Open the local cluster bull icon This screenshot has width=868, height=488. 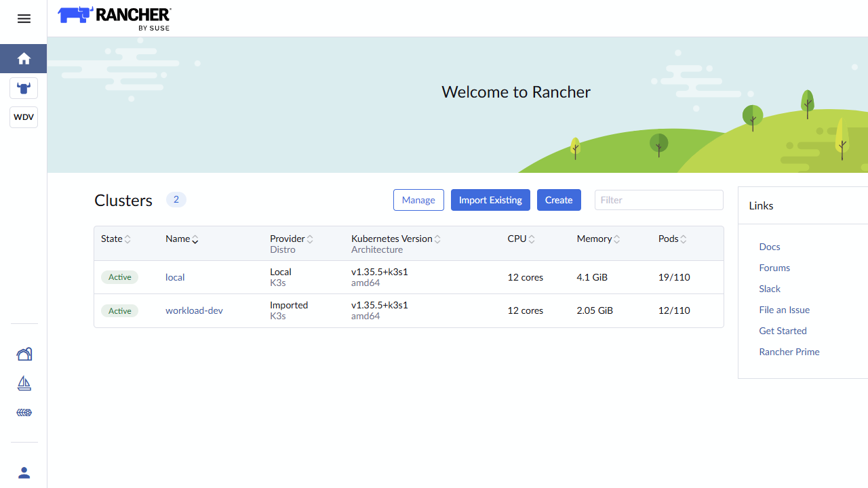click(24, 88)
